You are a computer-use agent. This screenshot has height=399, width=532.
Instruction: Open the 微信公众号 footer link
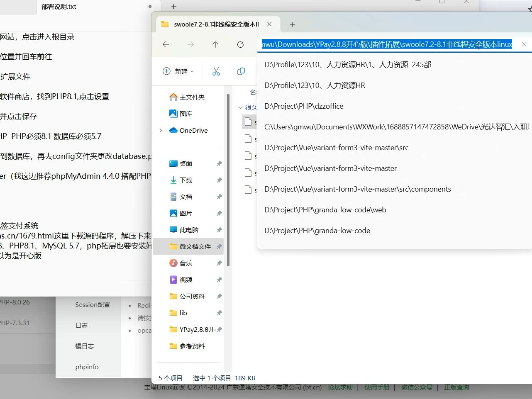417,387
